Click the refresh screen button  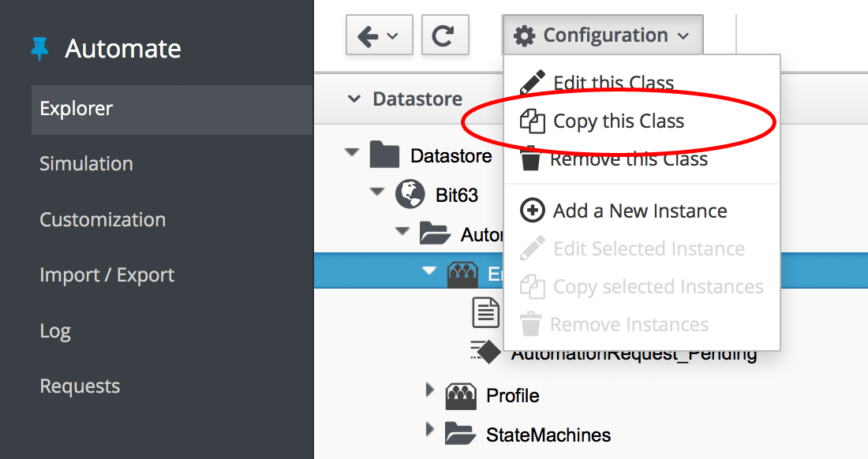click(445, 36)
